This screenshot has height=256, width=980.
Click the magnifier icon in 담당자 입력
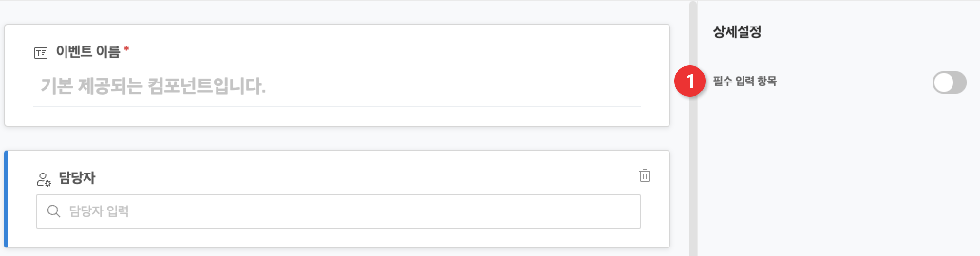[x=54, y=211]
